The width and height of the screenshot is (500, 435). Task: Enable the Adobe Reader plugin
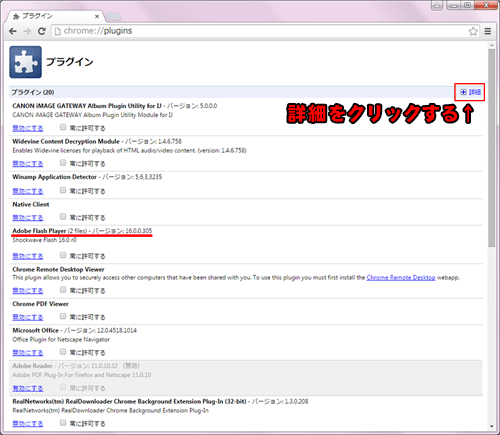click(x=28, y=388)
